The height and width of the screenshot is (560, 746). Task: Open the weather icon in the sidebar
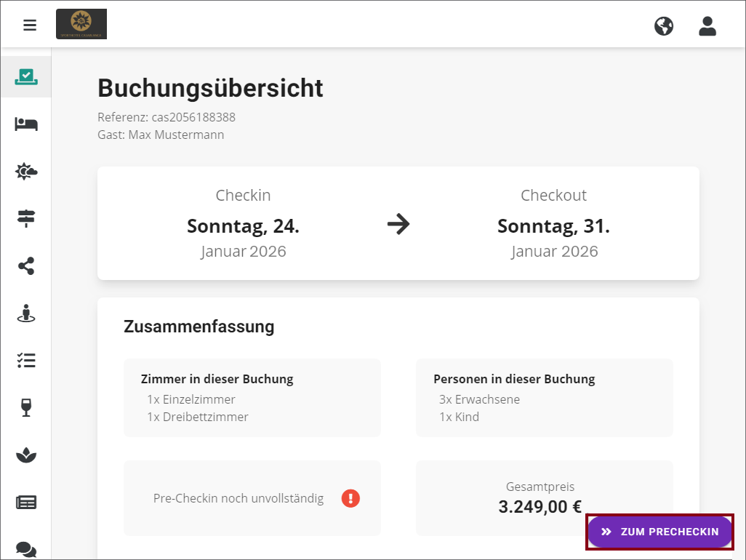(26, 172)
